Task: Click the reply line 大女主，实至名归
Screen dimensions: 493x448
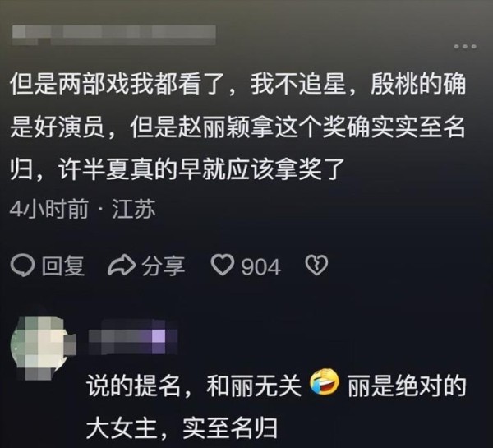Action: point(182,428)
